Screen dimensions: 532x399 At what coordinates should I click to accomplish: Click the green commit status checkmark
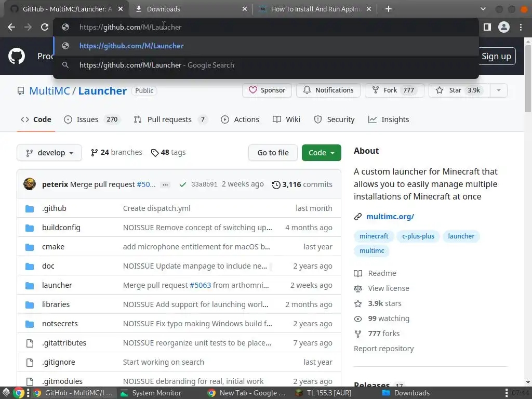coord(182,184)
